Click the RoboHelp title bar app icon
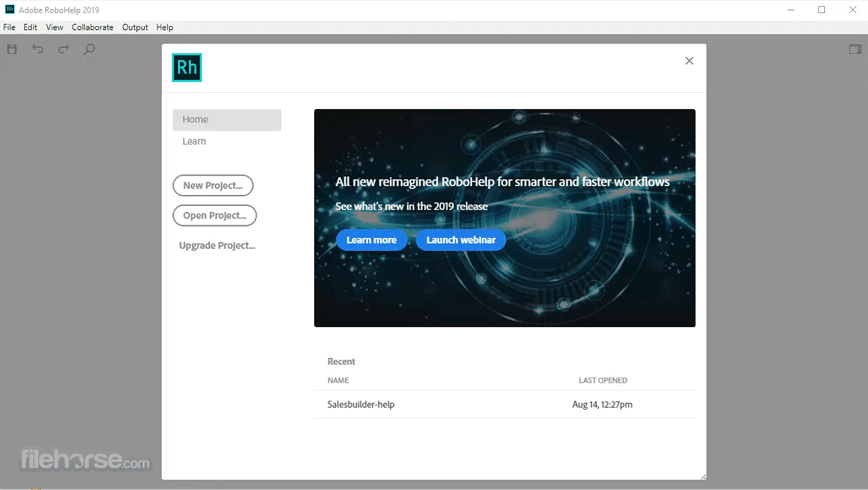The height and width of the screenshot is (490, 868). [x=10, y=10]
